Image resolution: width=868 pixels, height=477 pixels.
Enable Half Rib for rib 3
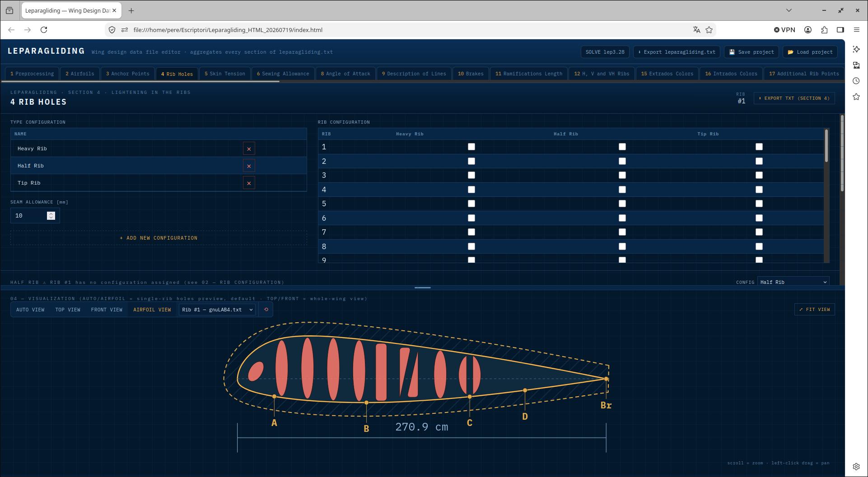(x=622, y=175)
